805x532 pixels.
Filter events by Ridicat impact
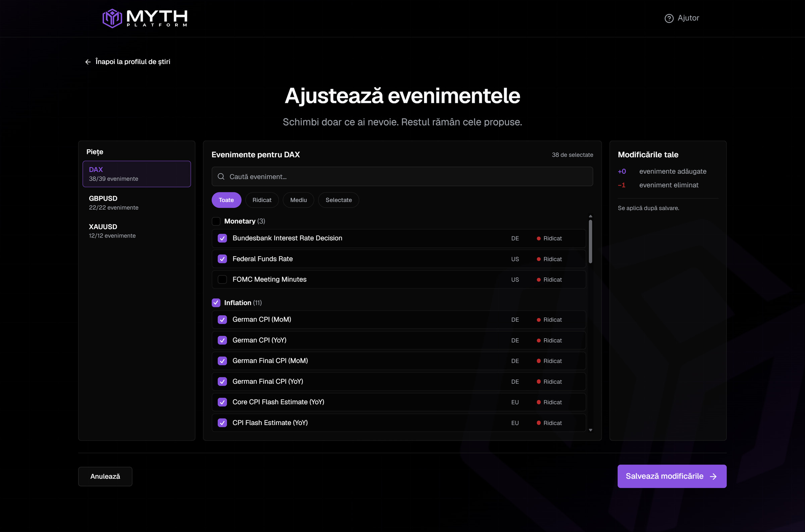pyautogui.click(x=262, y=200)
